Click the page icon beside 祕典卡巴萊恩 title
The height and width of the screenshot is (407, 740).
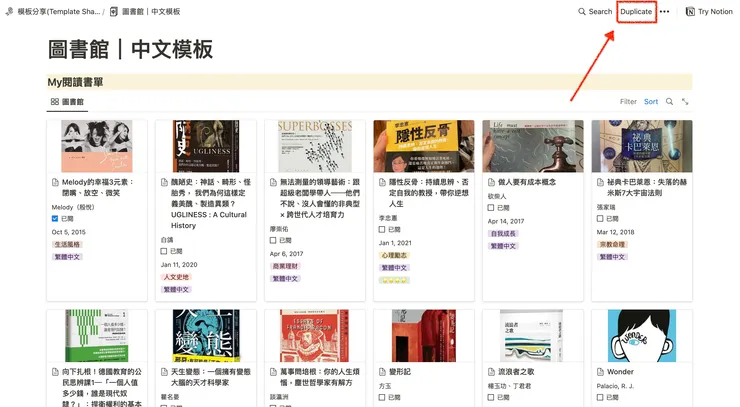pyautogui.click(x=600, y=182)
